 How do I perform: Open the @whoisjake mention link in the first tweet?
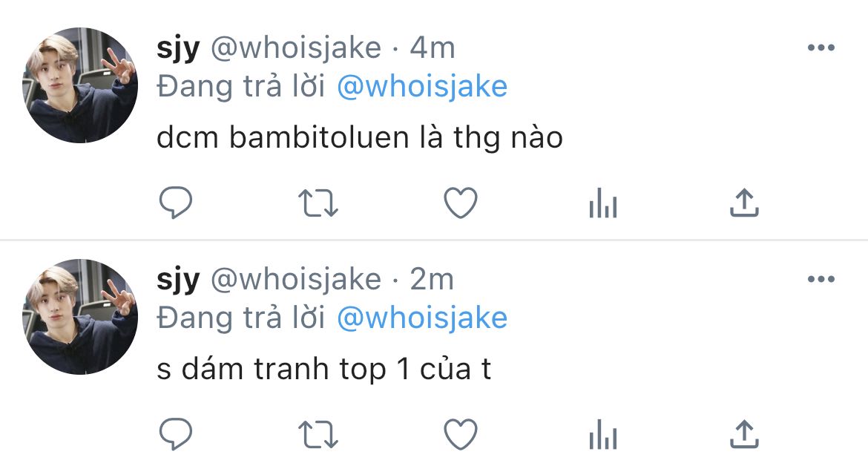click(422, 87)
